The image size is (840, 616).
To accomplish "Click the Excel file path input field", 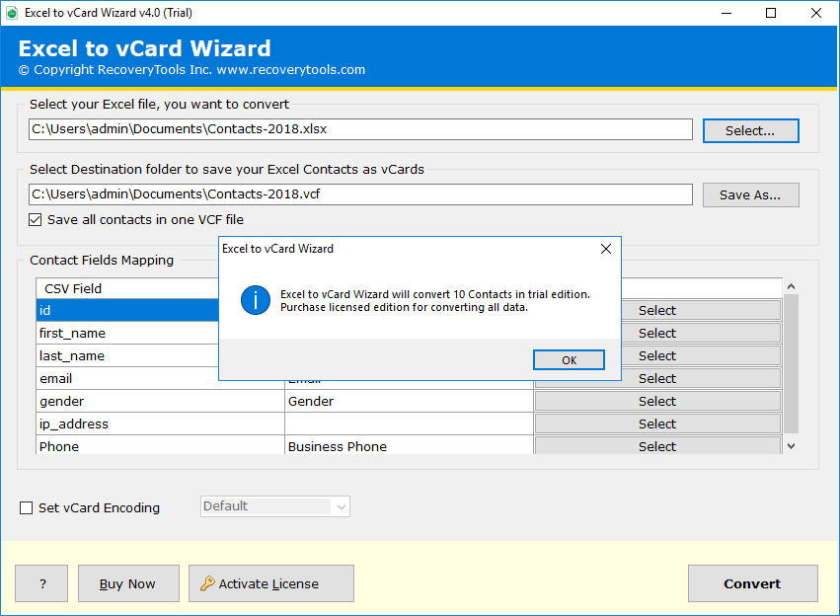I will (360, 129).
